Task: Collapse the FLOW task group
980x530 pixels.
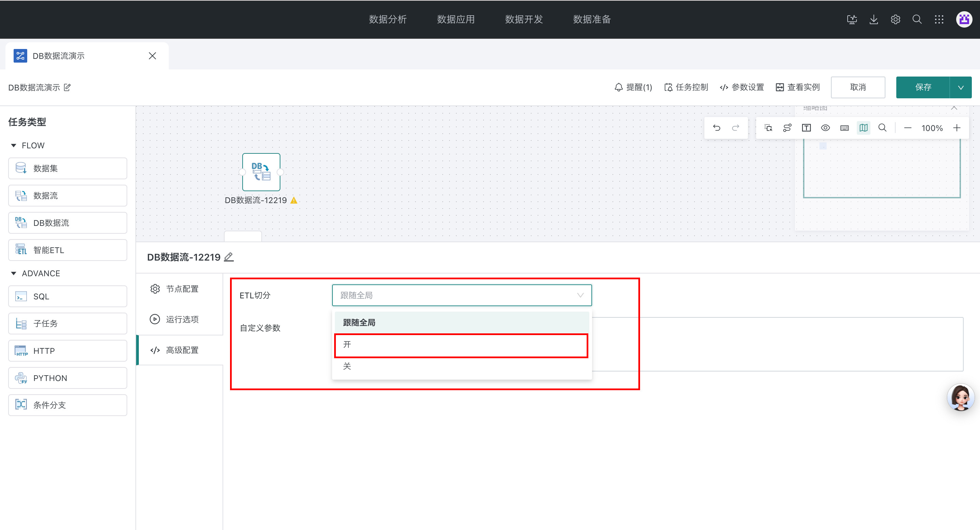Action: [14, 146]
